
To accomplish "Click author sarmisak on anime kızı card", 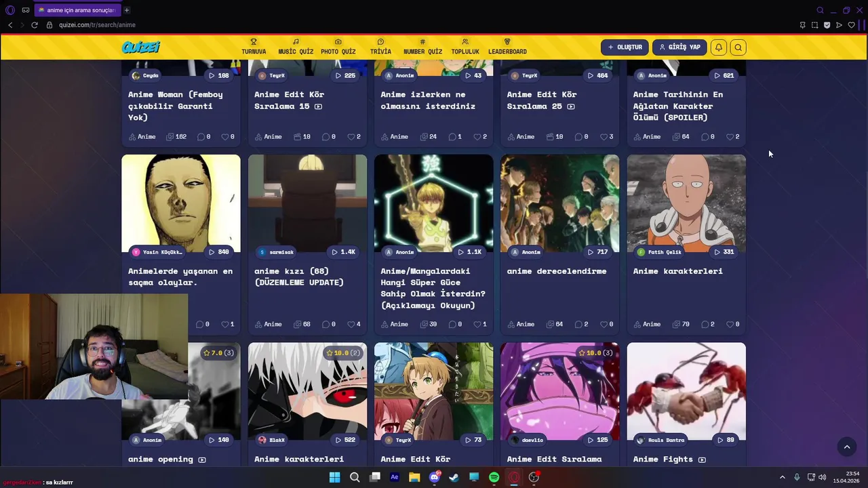I will (276, 252).
